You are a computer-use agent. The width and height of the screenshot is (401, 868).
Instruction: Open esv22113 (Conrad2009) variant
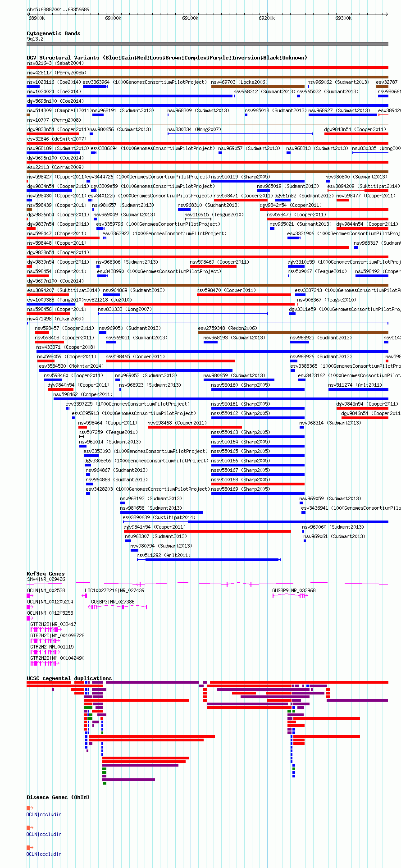click(55, 167)
